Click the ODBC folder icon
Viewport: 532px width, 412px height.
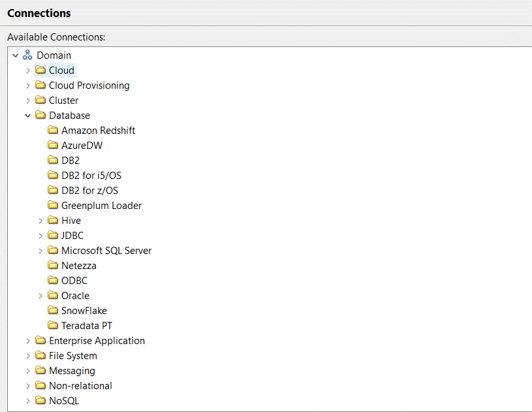[x=53, y=281]
